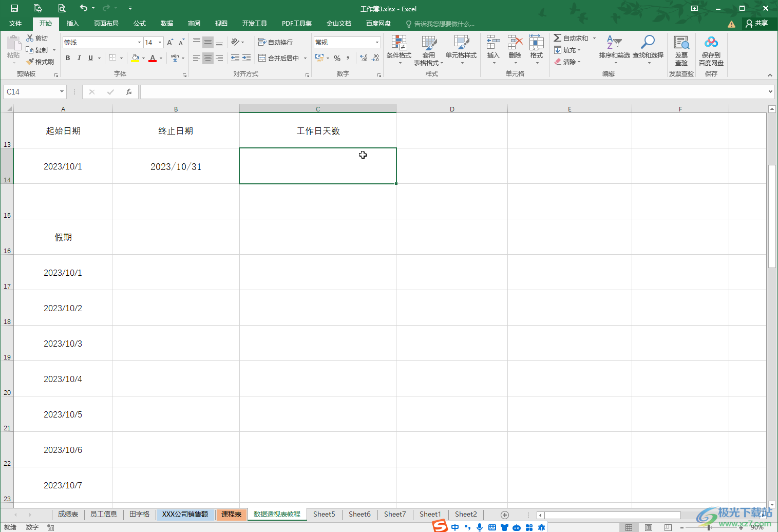The width and height of the screenshot is (778, 532).
Task: Toggle align left
Action: pos(197,58)
